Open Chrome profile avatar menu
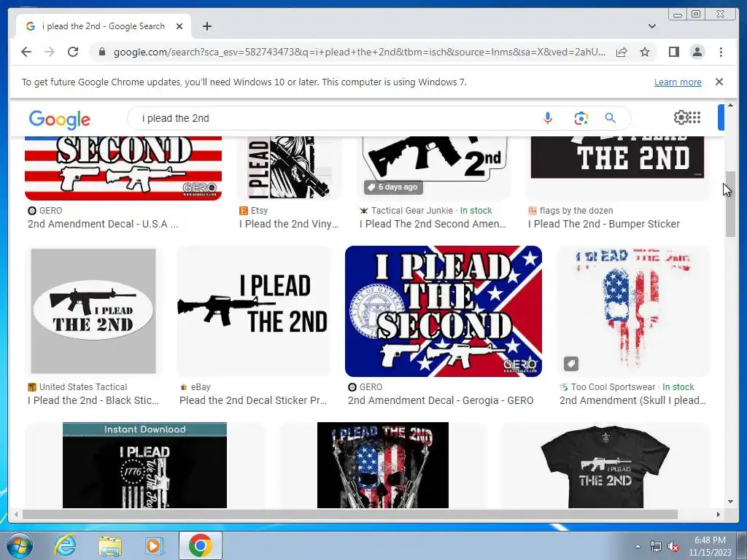 click(697, 52)
